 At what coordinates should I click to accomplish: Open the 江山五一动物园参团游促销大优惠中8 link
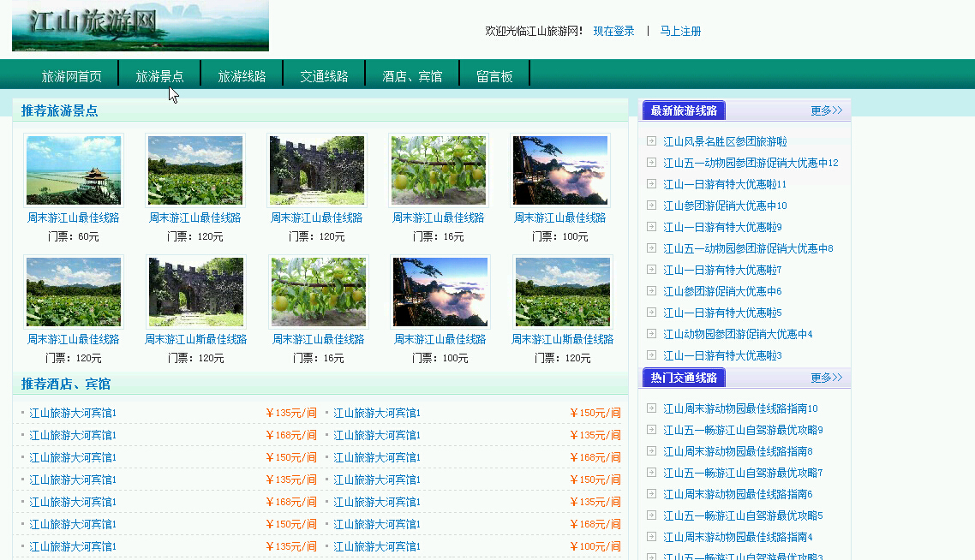coord(748,248)
